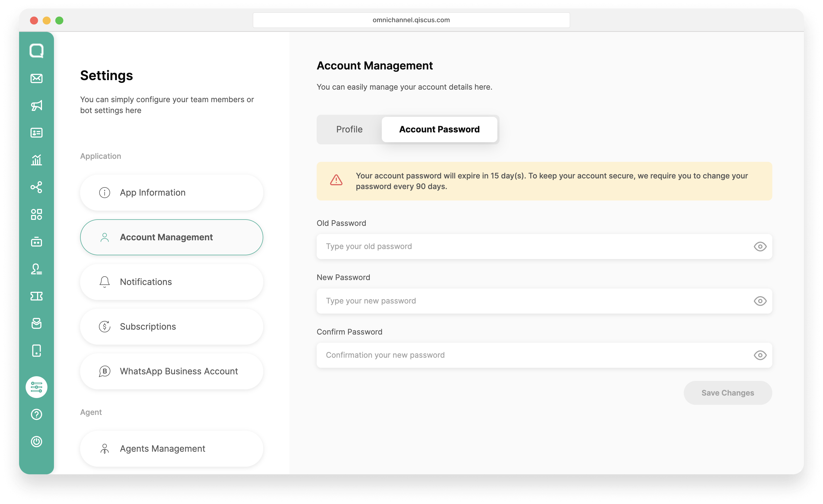Click the bell icon beside Notifications
Viewport: 823px width, 504px height.
105,282
